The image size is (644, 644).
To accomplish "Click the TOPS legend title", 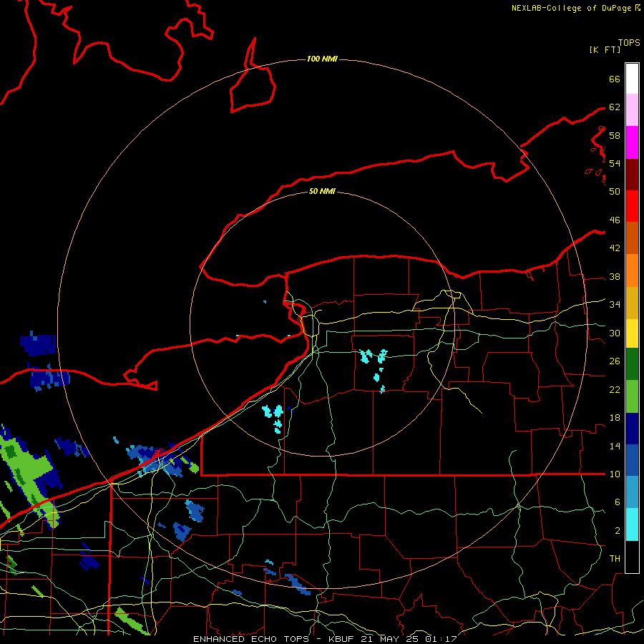I will pyautogui.click(x=629, y=43).
